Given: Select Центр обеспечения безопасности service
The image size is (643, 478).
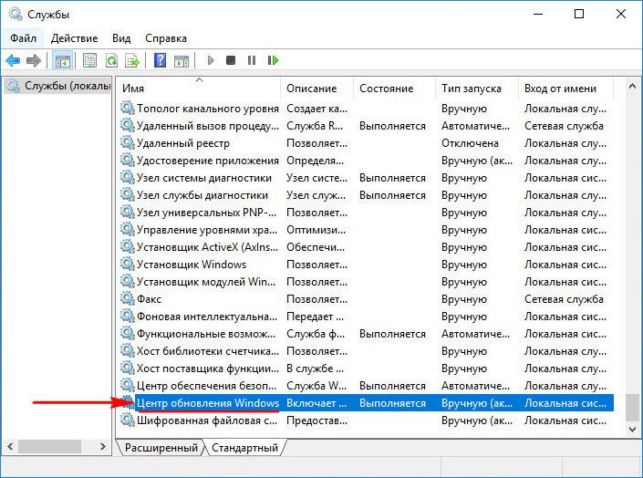Looking at the screenshot, I should point(367,386).
